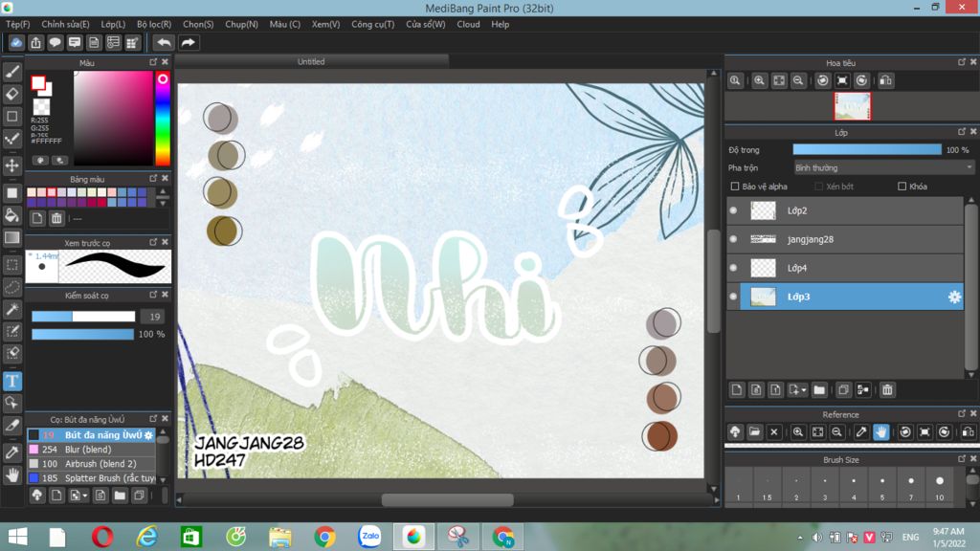
Task: Select the Brush tool in left toolbar
Action: (11, 72)
